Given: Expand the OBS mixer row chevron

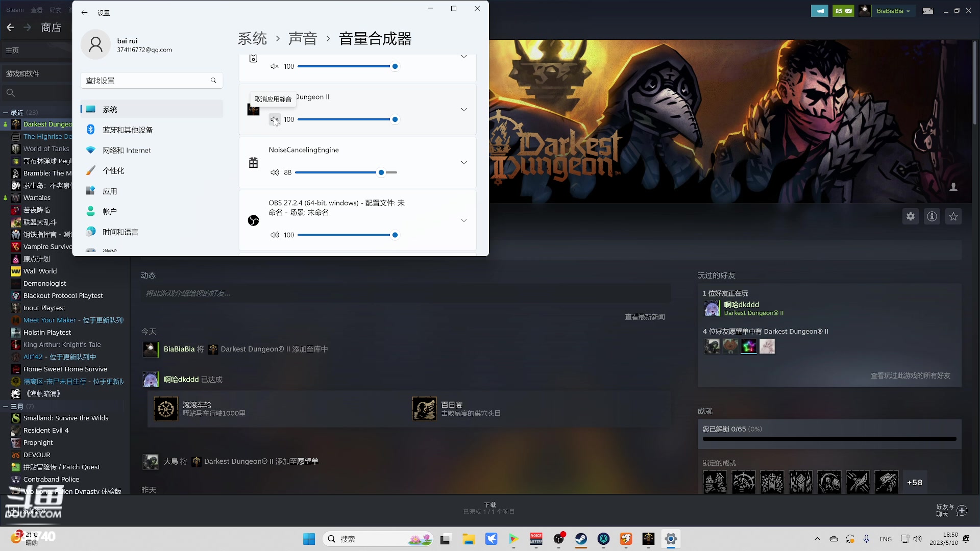Looking at the screenshot, I should tap(464, 220).
